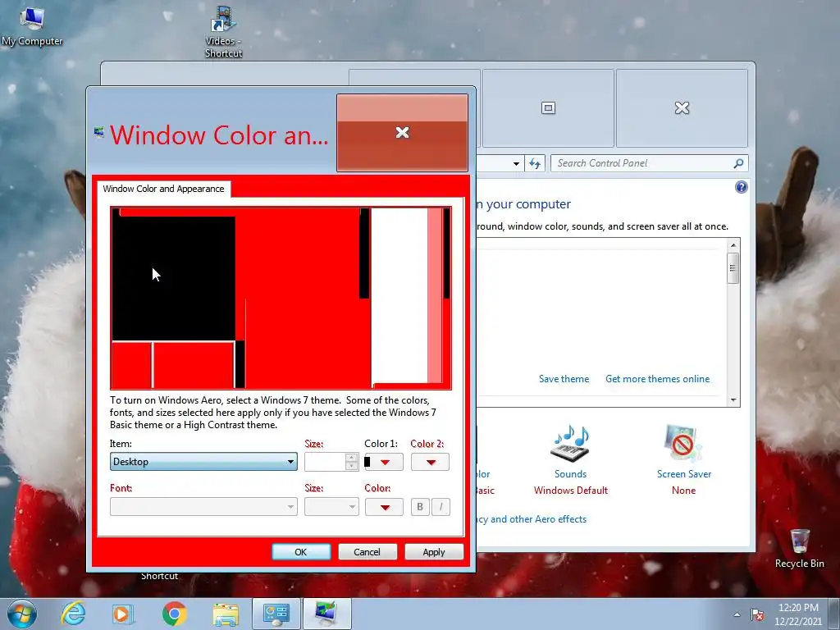Viewport: 840px width, 630px height.
Task: Open the address bar history dropdown
Action: point(516,163)
